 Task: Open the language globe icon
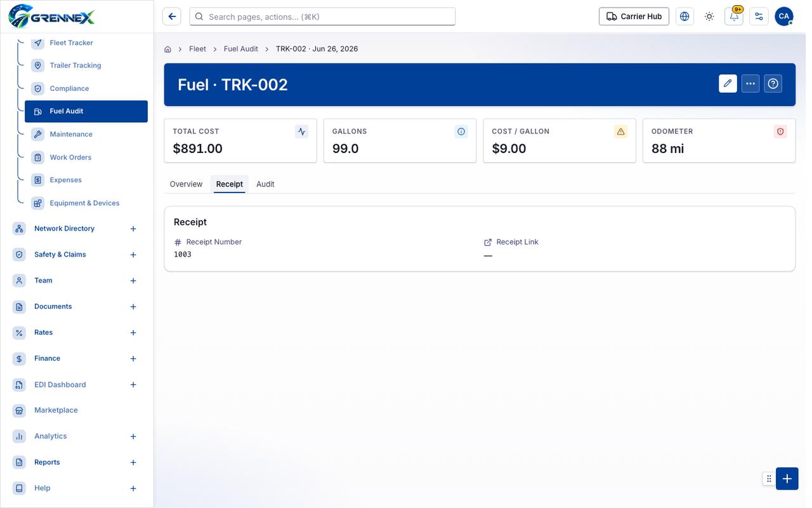684,17
